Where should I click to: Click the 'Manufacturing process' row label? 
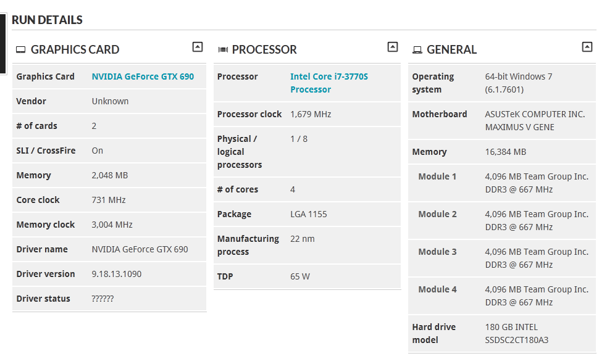[x=248, y=246]
